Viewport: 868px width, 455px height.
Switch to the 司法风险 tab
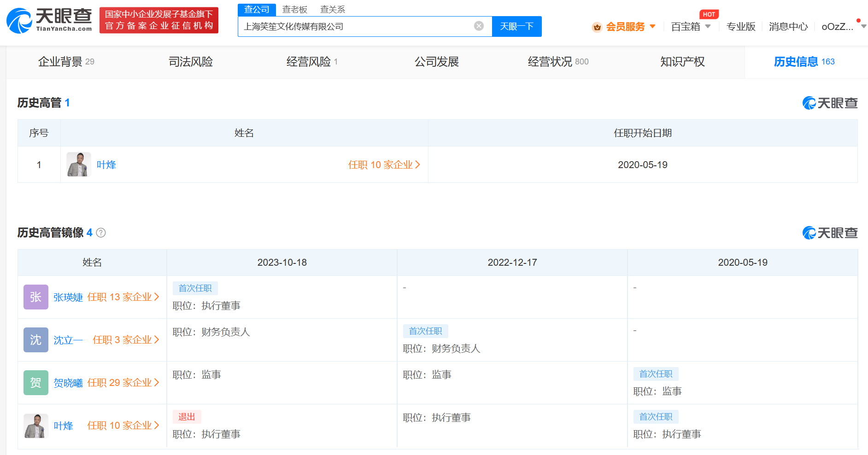point(191,62)
